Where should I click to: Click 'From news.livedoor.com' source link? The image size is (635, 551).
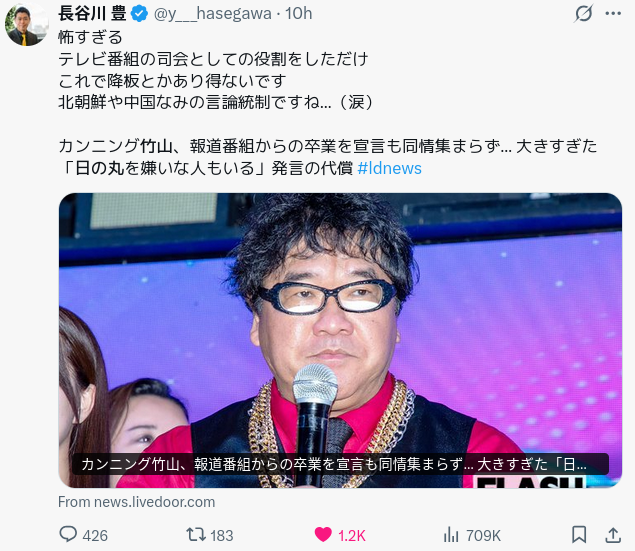click(136, 502)
